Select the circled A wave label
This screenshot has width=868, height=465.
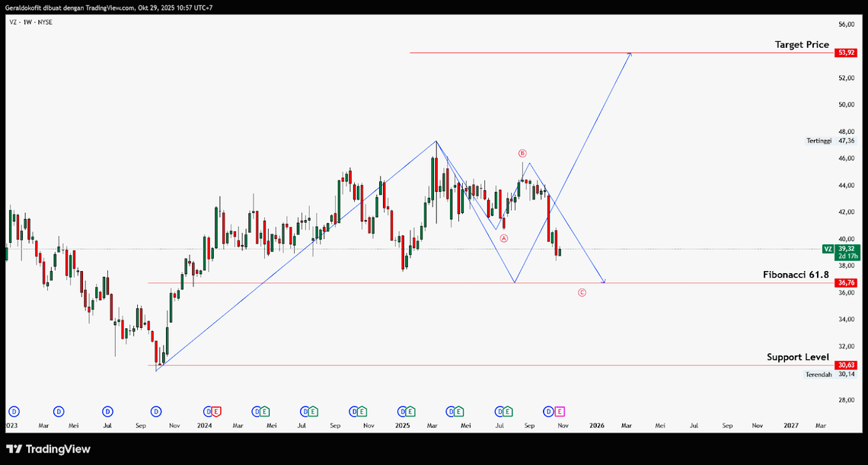503,238
